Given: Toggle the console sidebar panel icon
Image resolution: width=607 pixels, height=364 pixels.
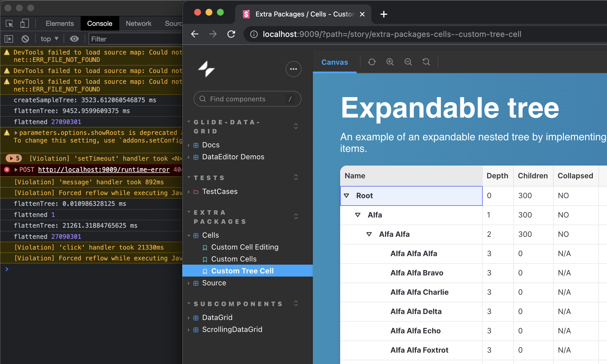Looking at the screenshot, I should click(9, 39).
